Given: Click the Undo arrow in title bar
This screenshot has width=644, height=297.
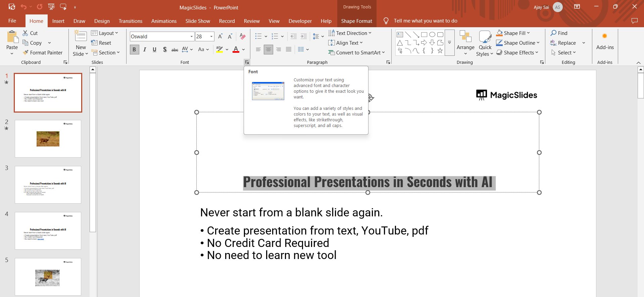Looking at the screenshot, I should [23, 7].
